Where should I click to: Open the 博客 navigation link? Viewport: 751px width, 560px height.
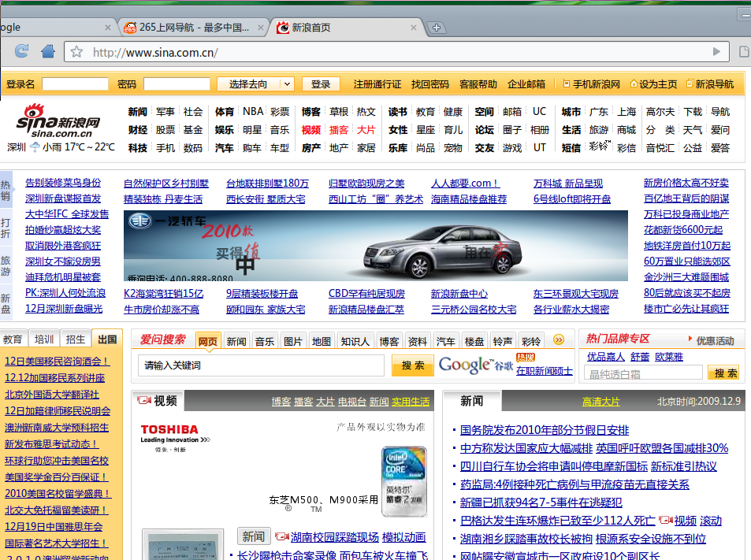[310, 112]
